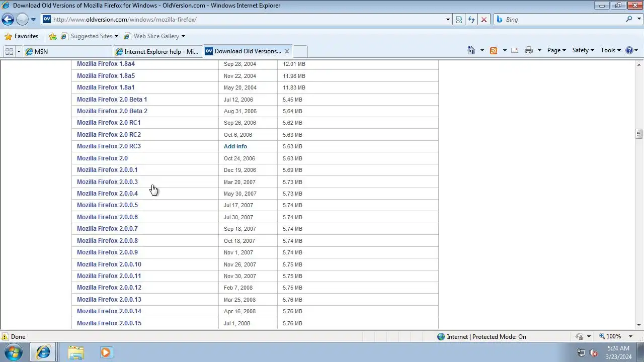
Task: Click the Quick Tabs icon
Action: pos(9,51)
